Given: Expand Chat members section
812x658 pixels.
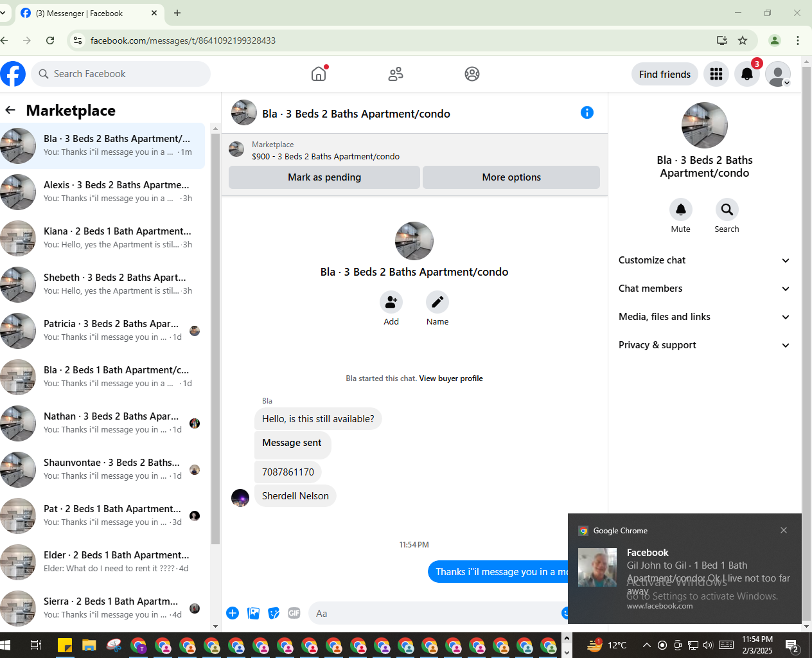Looking at the screenshot, I should (x=704, y=289).
